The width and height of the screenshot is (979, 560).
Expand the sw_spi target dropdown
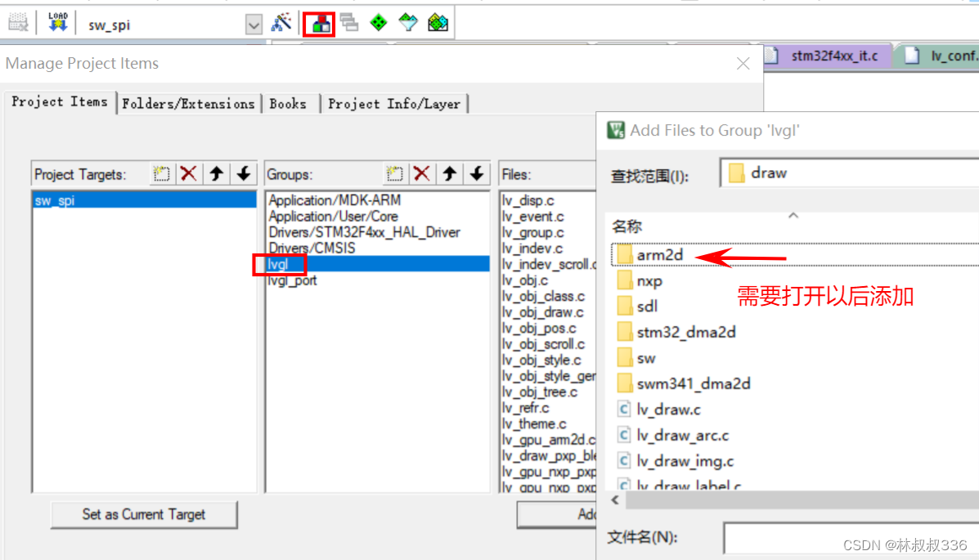click(x=254, y=25)
